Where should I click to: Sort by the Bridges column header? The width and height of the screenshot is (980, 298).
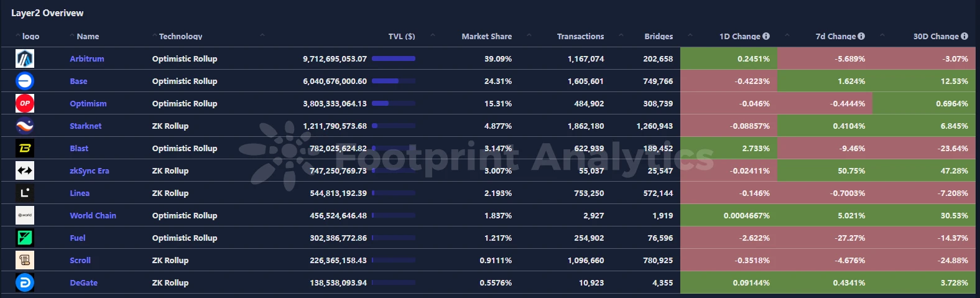pyautogui.click(x=659, y=37)
